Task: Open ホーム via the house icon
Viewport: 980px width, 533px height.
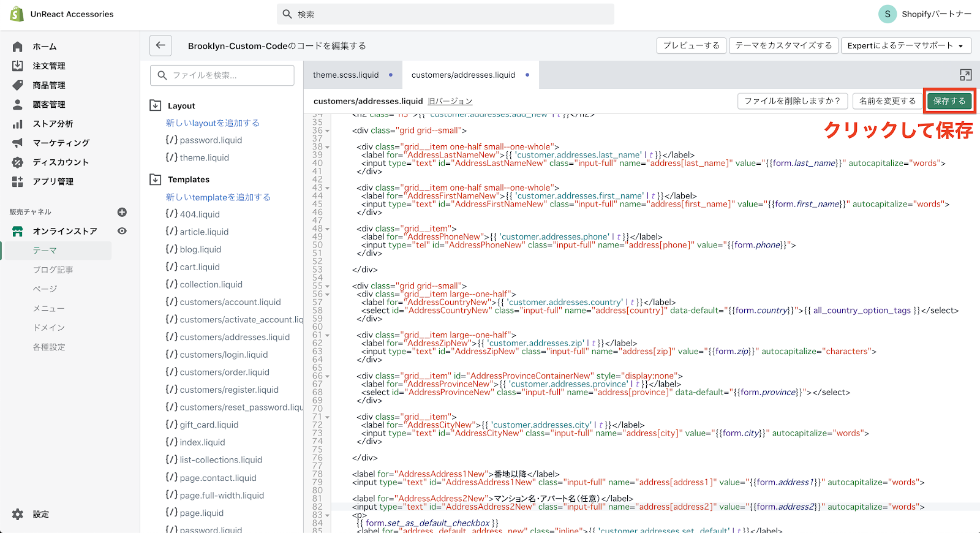Action: [x=18, y=47]
